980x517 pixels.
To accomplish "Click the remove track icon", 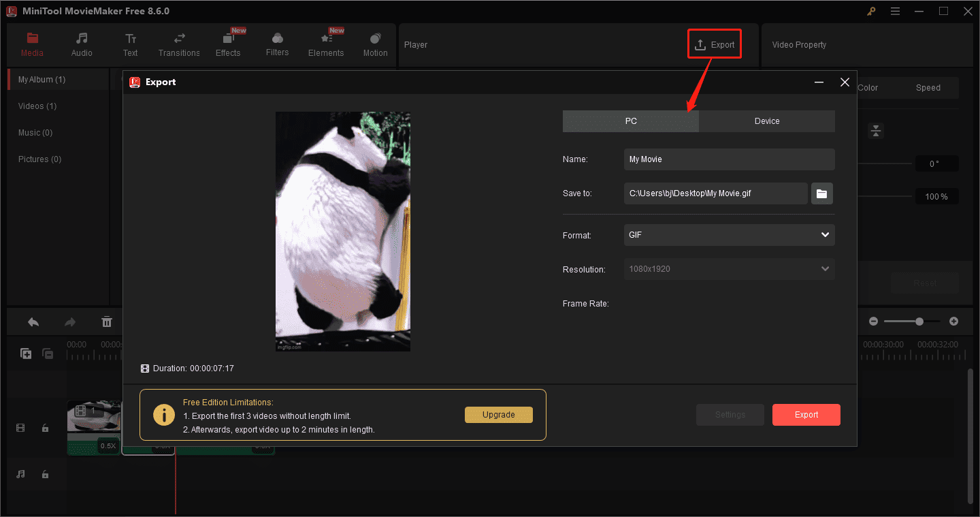I will pyautogui.click(x=48, y=354).
